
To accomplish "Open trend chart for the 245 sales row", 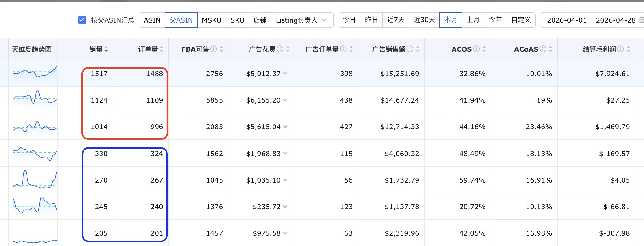I will 35,205.
